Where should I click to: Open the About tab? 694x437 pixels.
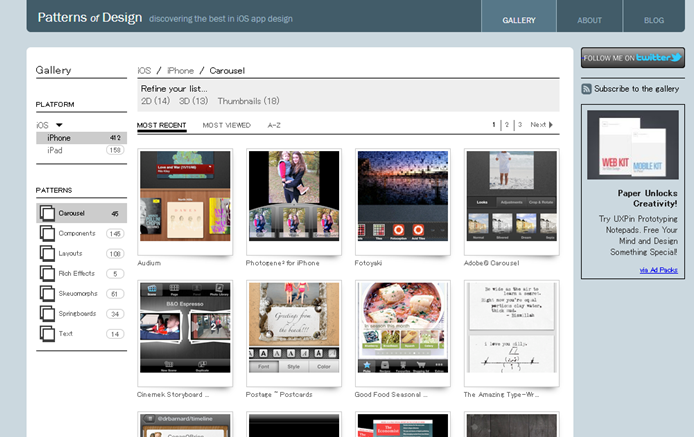[589, 20]
